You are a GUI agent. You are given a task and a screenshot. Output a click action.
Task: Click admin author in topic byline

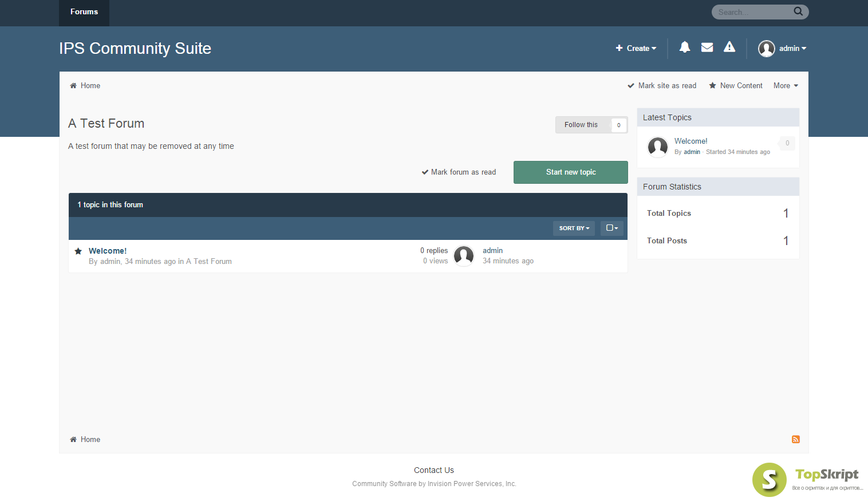tap(110, 262)
